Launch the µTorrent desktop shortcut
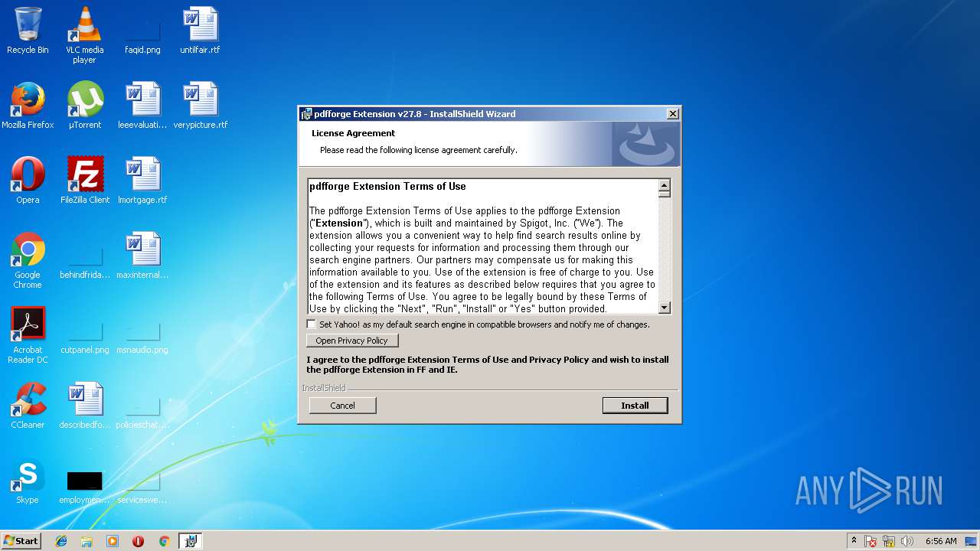 (x=84, y=106)
